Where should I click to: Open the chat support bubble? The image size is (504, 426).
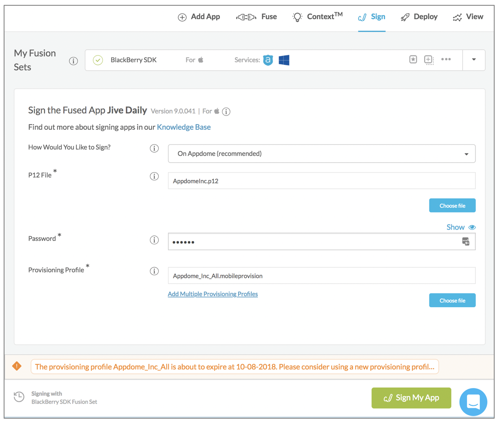click(473, 402)
